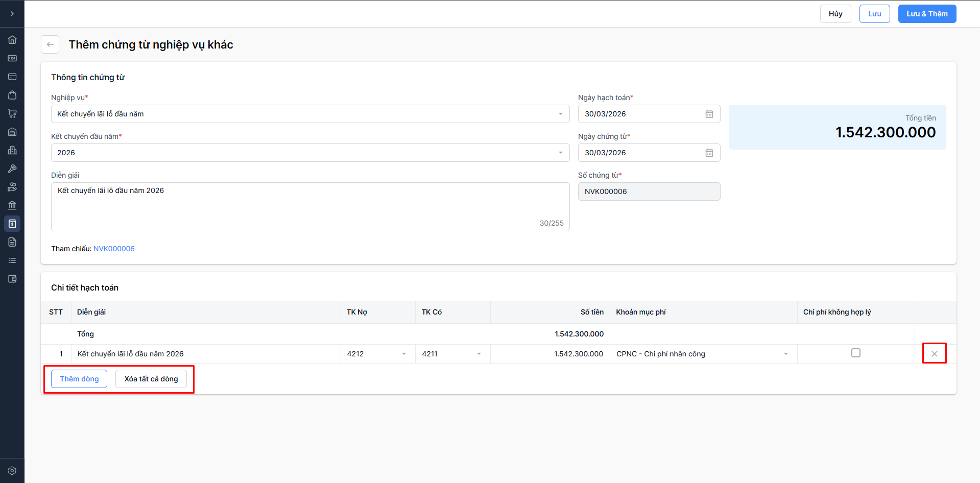
Task: Tick the Chi phí không hợp lý checkbox
Action: click(856, 353)
